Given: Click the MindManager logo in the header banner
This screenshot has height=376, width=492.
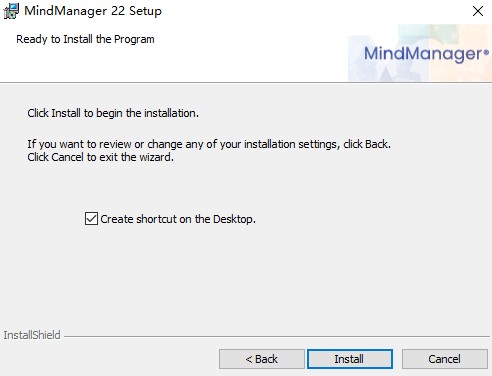Looking at the screenshot, I should pos(426,54).
